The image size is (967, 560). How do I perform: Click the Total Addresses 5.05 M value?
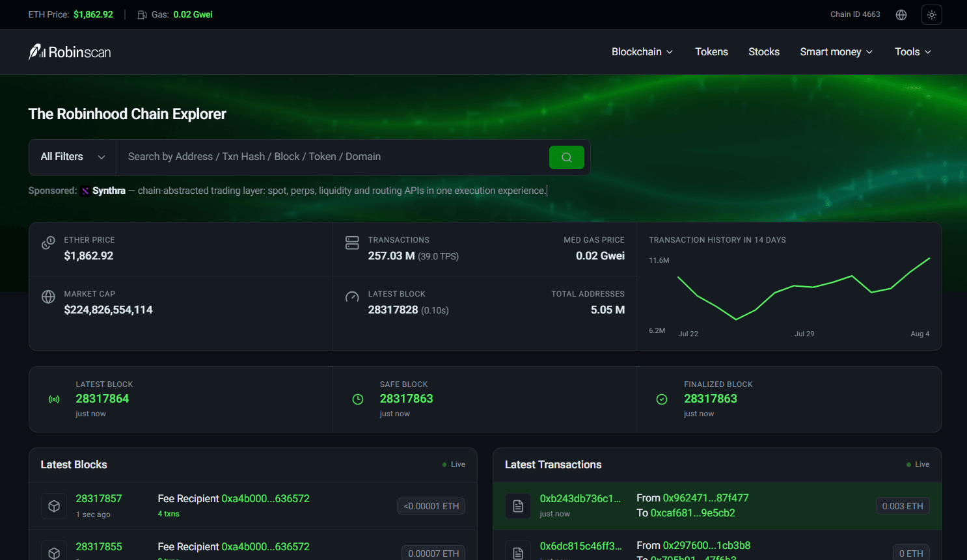[x=608, y=310]
